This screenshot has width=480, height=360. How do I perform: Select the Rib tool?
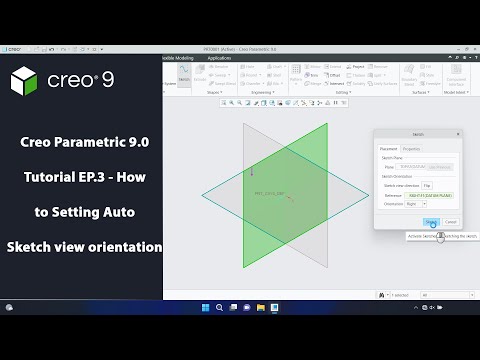coord(273,84)
